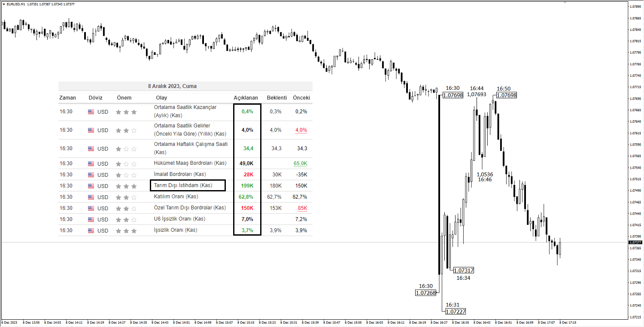Image resolution: width=644 pixels, height=327 pixels.
Task: Click the US flag in the Ortalama Saatlik Gelirler row
Action: click(x=91, y=130)
